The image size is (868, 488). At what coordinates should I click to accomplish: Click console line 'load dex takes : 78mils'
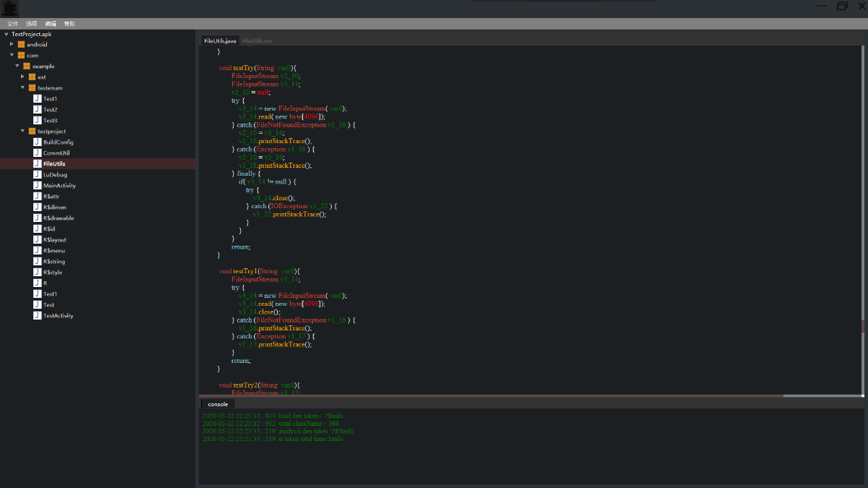(x=273, y=416)
